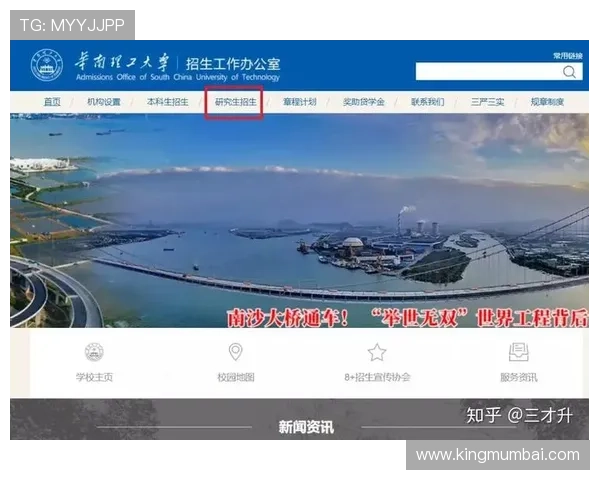Open the 服务资讯 text link
This screenshot has height=480, width=600.
click(519, 377)
